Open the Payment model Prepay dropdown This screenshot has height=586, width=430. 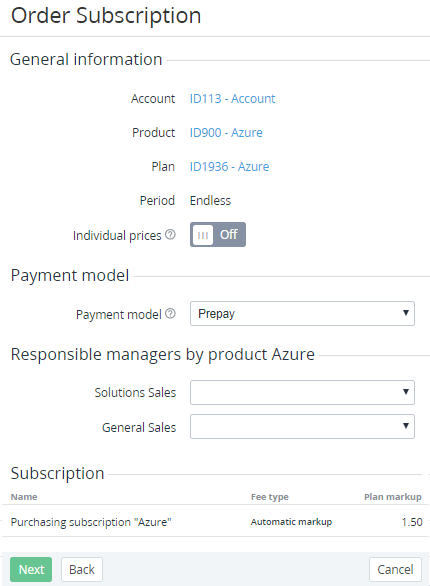point(302,314)
